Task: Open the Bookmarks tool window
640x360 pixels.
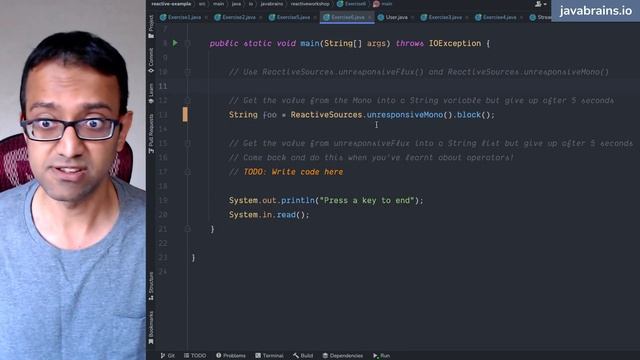Action: (x=151, y=327)
